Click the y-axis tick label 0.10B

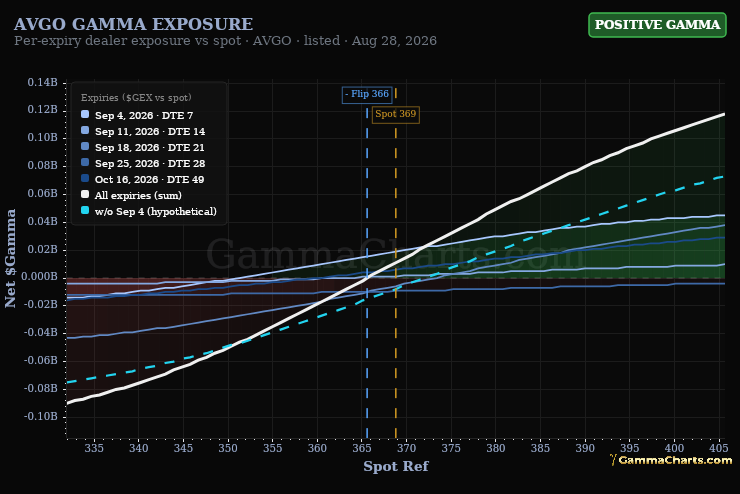click(42, 137)
